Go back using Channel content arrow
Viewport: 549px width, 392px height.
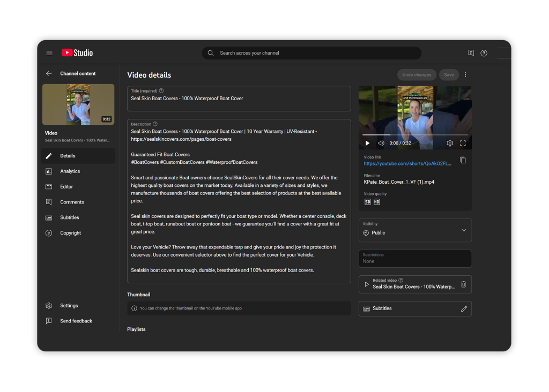(49, 73)
